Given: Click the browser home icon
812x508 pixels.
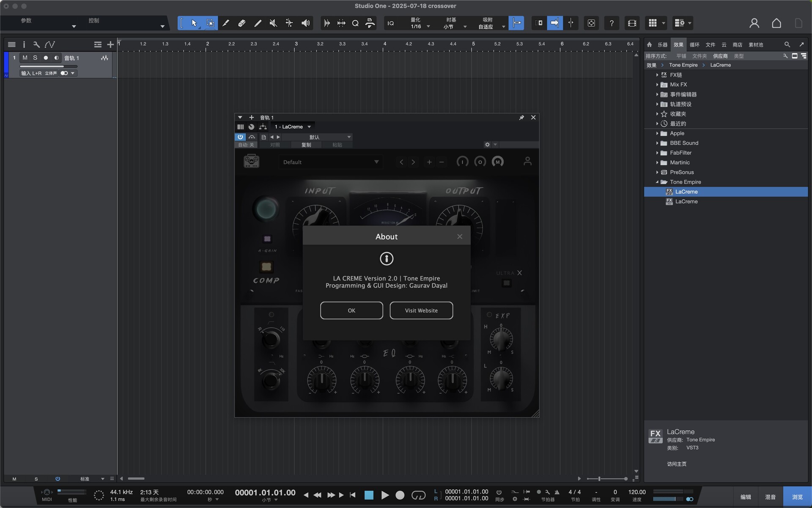Looking at the screenshot, I should tap(649, 44).
